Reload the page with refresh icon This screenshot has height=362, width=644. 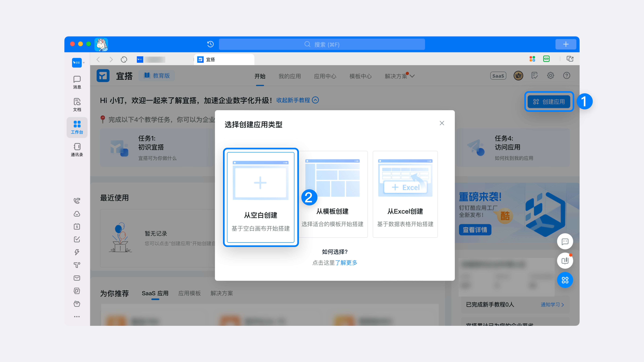tap(124, 59)
